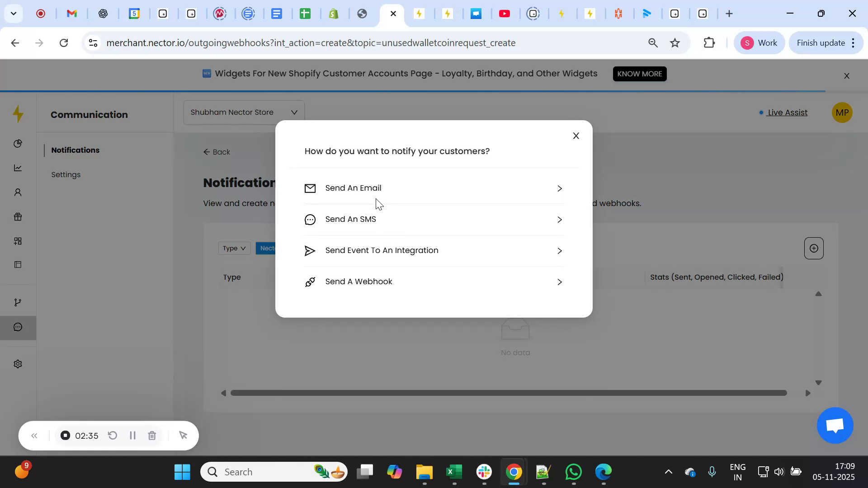Select the Notifications menu item
Viewport: 868px width, 488px height.
(75, 150)
